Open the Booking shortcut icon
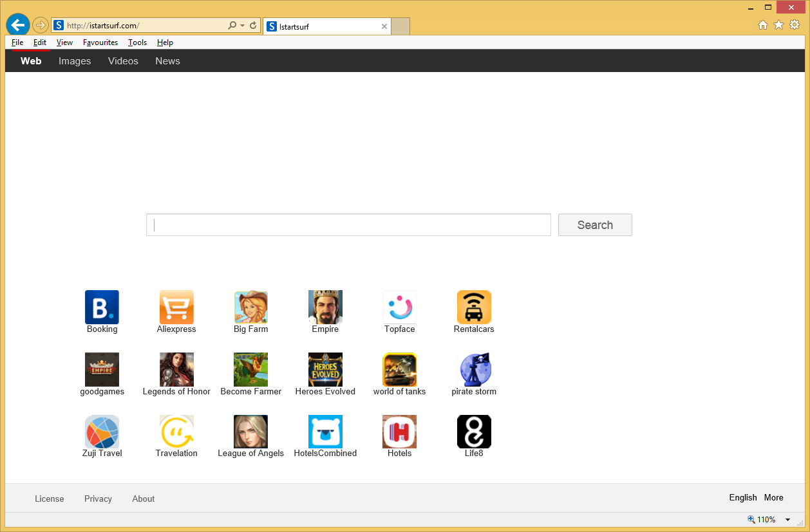The width and height of the screenshot is (810, 532). tap(102, 307)
